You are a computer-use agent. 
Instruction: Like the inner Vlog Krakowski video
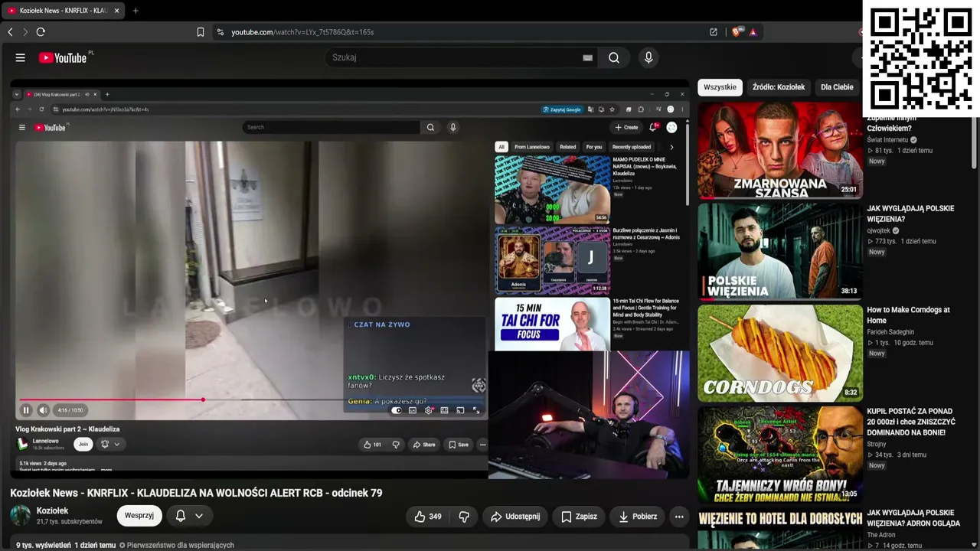[x=373, y=445]
